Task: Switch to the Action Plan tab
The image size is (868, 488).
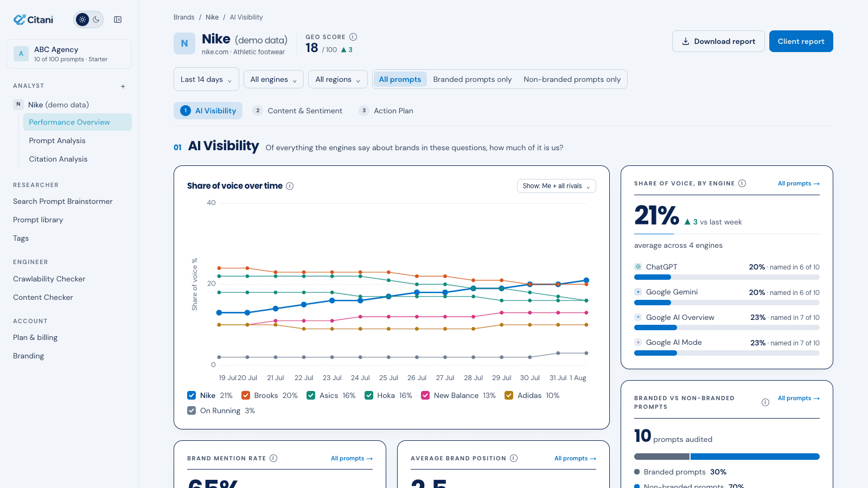Action: pyautogui.click(x=386, y=111)
